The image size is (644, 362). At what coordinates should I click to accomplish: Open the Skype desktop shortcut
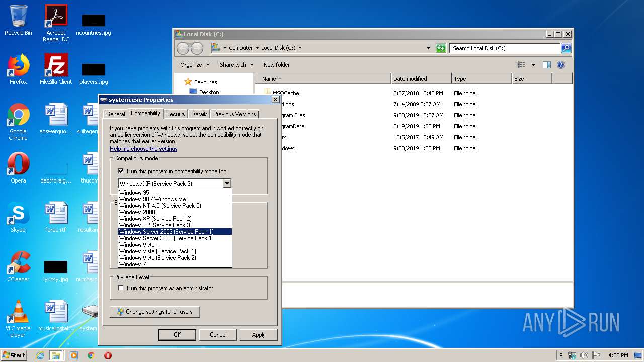[18, 217]
